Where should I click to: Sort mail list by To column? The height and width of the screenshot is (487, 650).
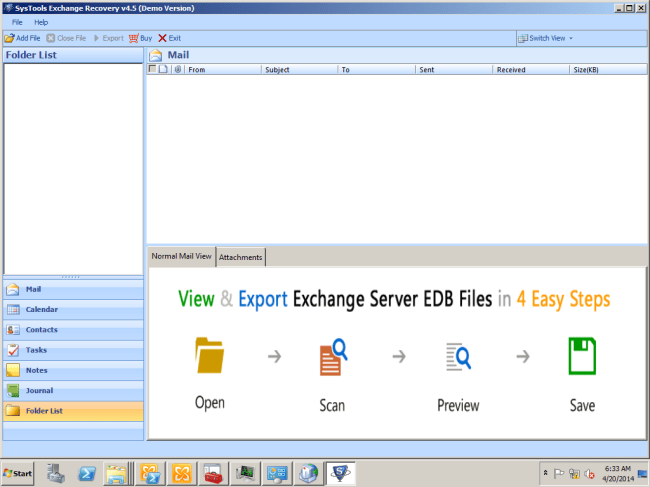click(377, 70)
